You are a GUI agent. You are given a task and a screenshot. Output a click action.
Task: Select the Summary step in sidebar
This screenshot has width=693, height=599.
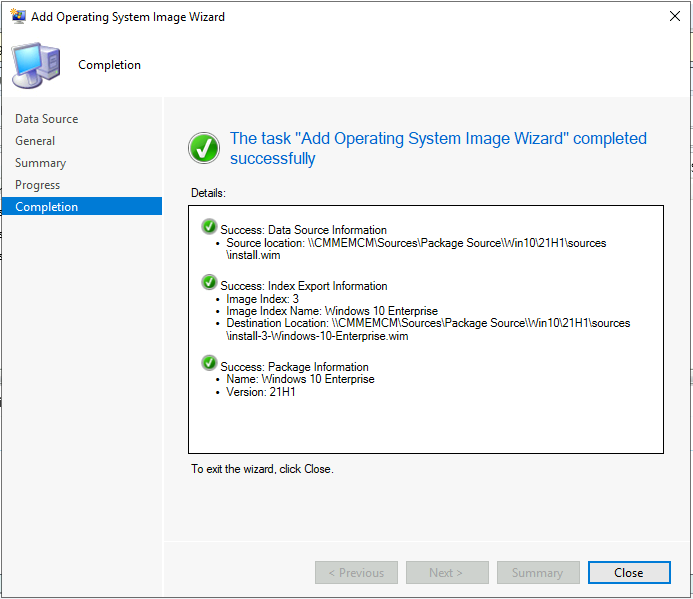tap(40, 163)
